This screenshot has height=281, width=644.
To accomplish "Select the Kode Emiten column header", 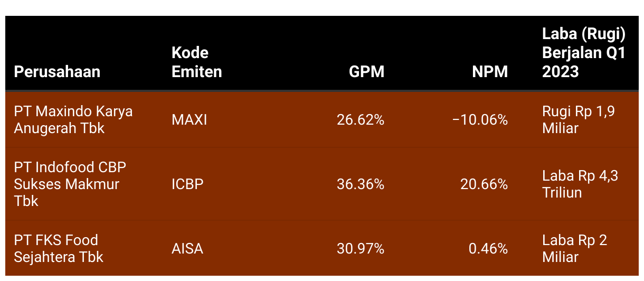I will click(x=197, y=62).
